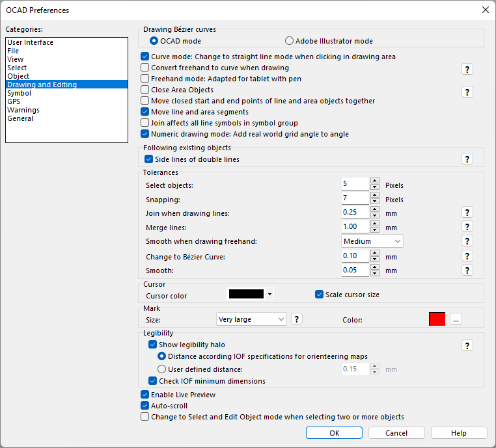Viewport: 496px width, 448px height.
Task: Decrease Smooth tolerance value with down arrow
Action: [375, 273]
